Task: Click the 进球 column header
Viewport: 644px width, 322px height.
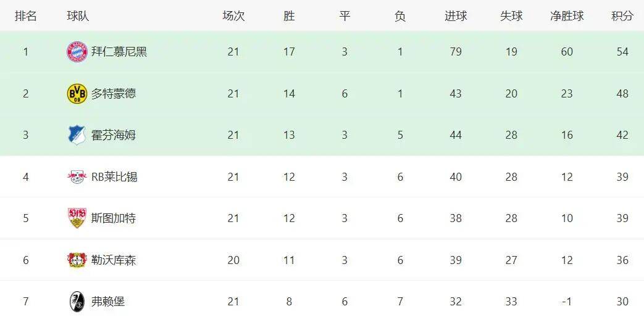Action: click(x=456, y=16)
